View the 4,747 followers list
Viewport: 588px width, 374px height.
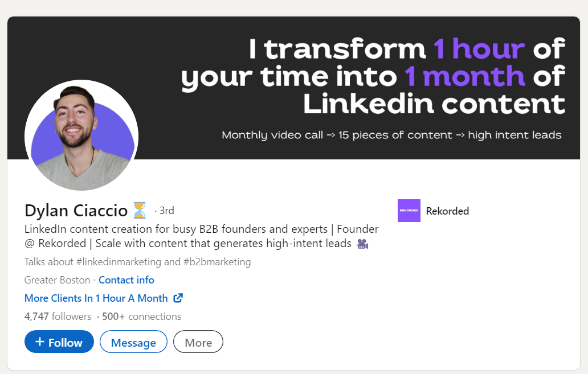tap(56, 316)
